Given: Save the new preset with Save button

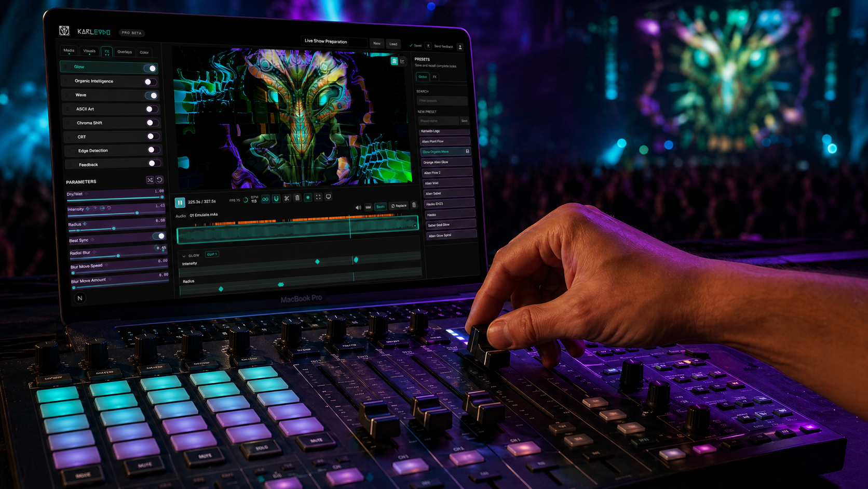Looking at the screenshot, I should pos(465,121).
